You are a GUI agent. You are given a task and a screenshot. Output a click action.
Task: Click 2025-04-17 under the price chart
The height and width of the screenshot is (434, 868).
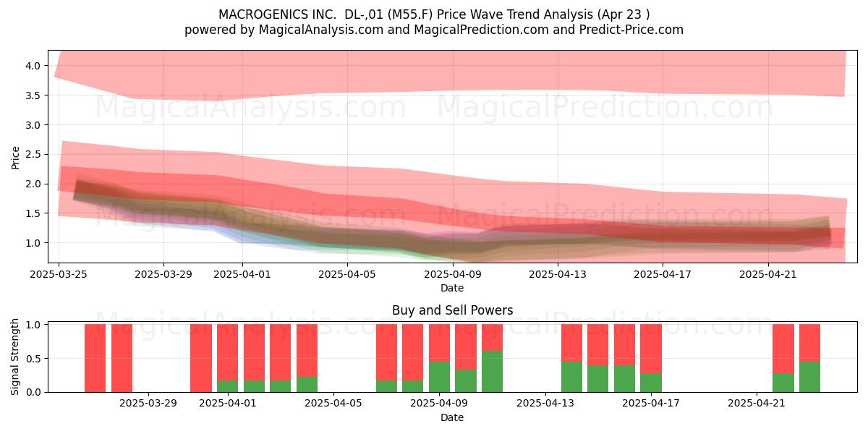point(662,274)
